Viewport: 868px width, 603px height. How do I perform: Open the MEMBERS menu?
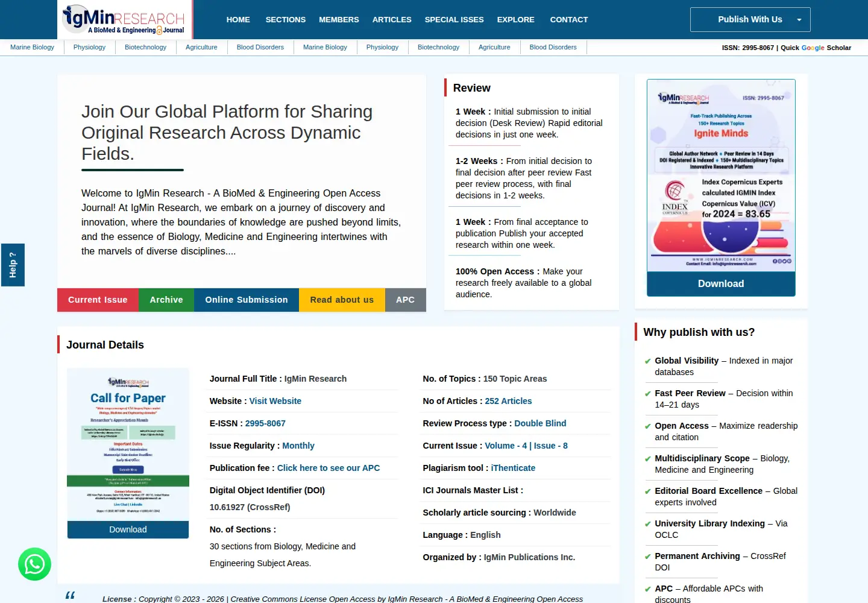(339, 19)
